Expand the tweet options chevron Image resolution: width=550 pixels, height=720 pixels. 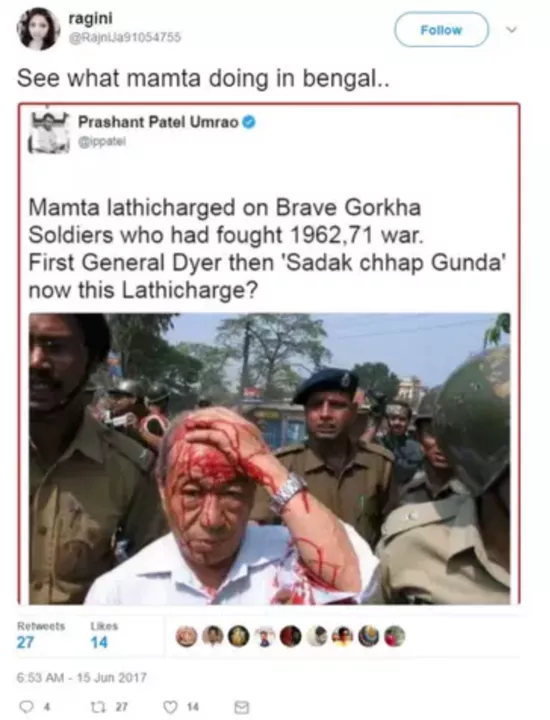coord(511,30)
